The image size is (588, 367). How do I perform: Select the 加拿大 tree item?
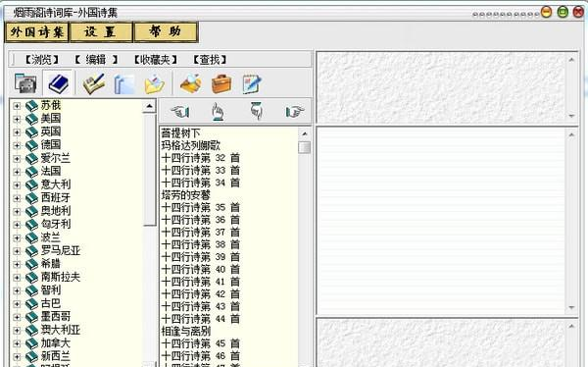(x=55, y=343)
